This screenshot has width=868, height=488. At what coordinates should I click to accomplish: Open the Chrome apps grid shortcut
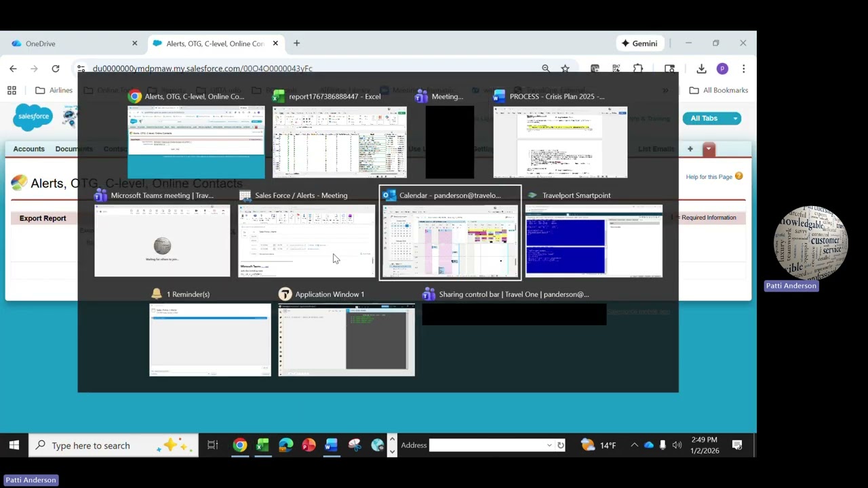tap(12, 90)
